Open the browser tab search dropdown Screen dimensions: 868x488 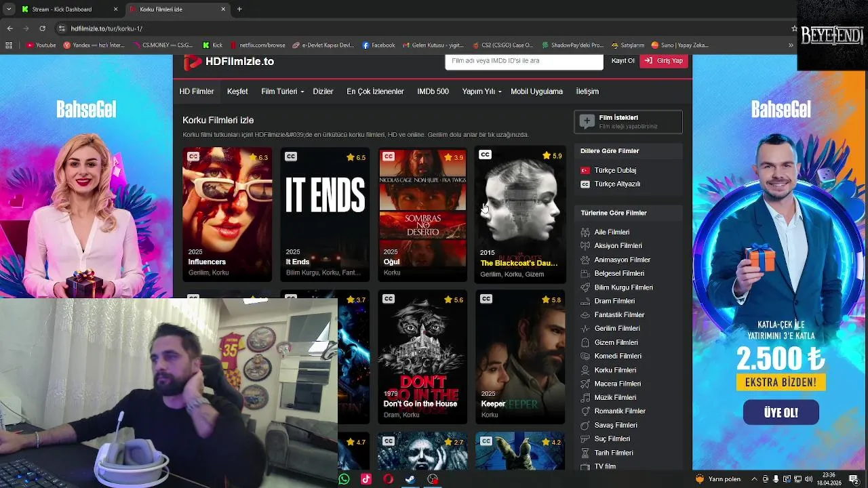8,9
